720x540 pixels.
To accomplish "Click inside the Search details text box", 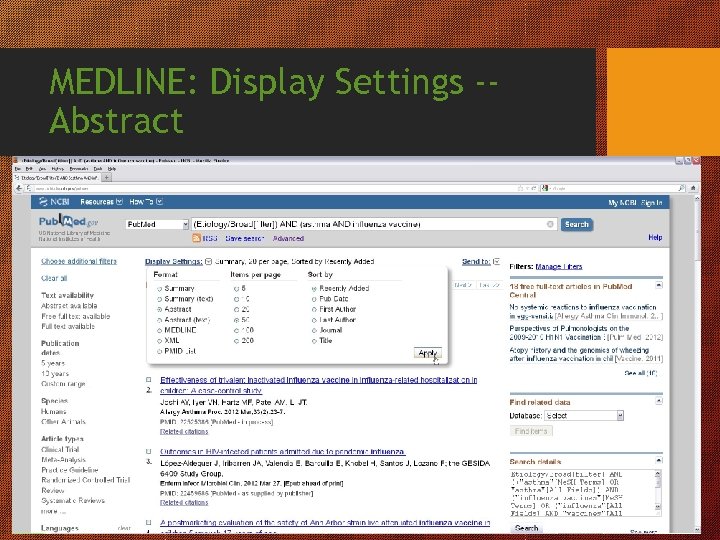I will [582, 493].
